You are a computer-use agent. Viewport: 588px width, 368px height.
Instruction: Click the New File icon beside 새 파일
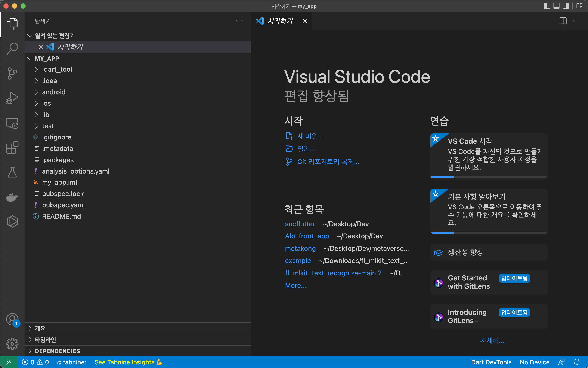[289, 136]
